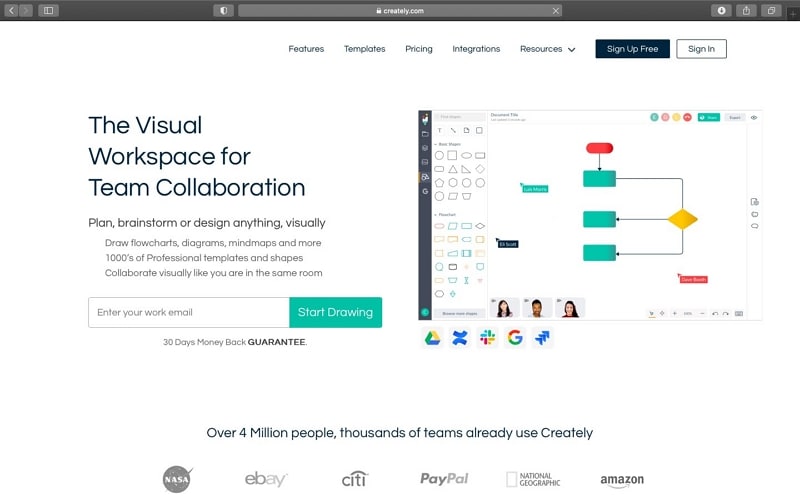Open the browser share icon
The width and height of the screenshot is (800, 500).
[746, 10]
